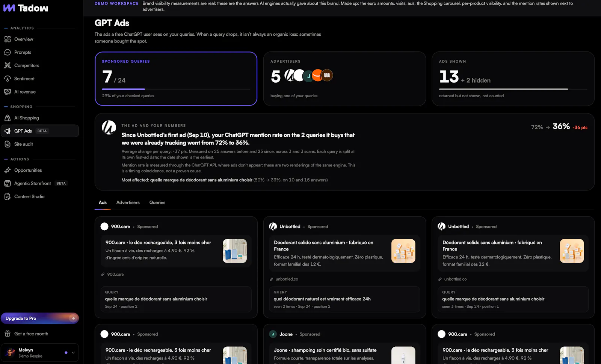This screenshot has height=364, width=601.
Task: Click the Get a free month link
Action: coord(31,334)
